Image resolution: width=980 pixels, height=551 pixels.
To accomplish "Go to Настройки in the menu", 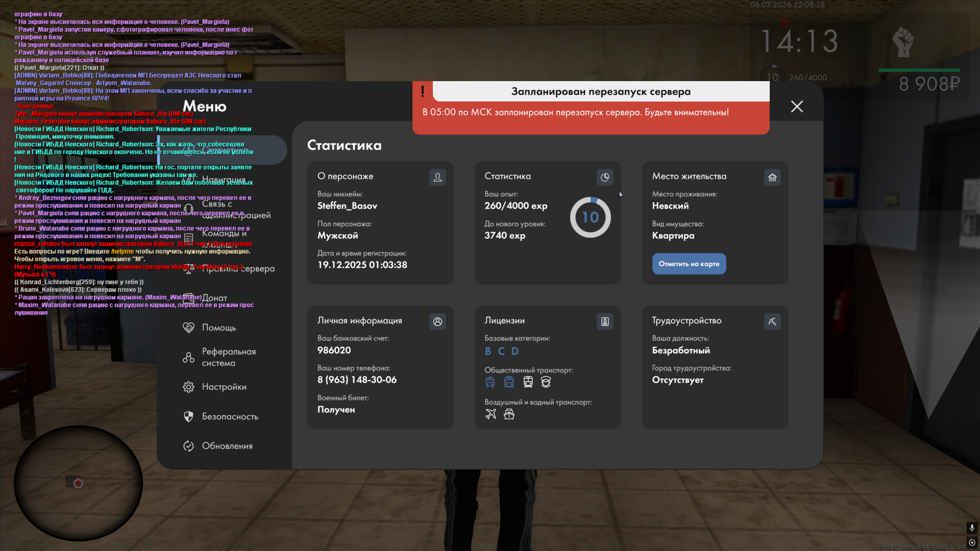I will pyautogui.click(x=224, y=387).
